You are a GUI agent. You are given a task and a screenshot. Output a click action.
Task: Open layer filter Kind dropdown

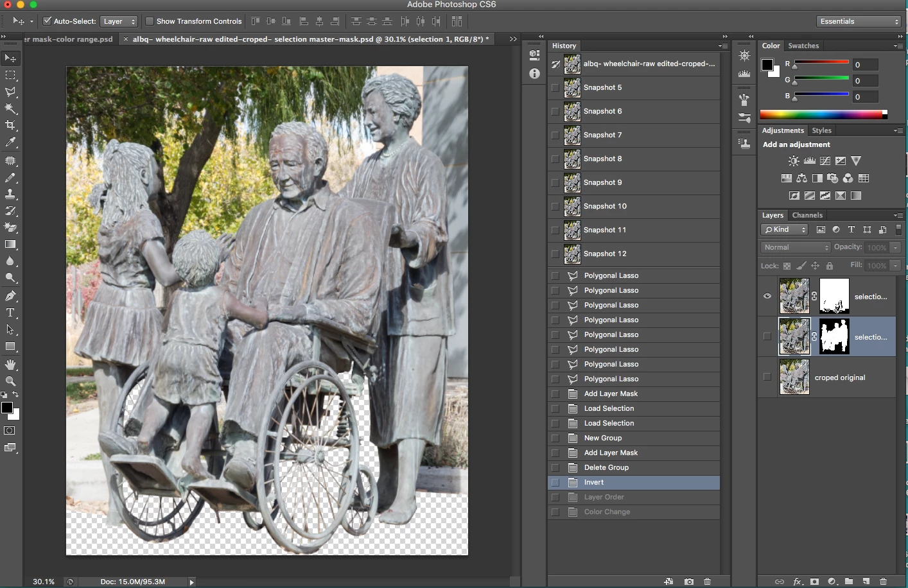pyautogui.click(x=785, y=229)
